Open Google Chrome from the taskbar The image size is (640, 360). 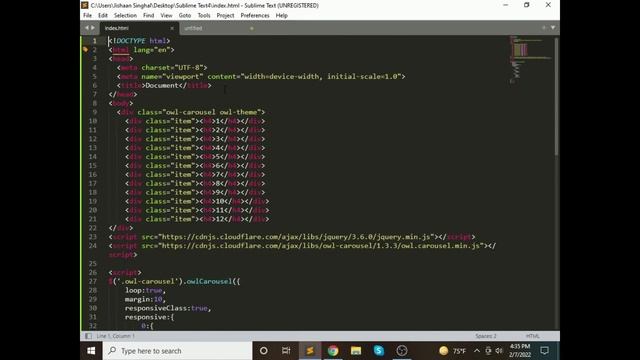(333, 351)
